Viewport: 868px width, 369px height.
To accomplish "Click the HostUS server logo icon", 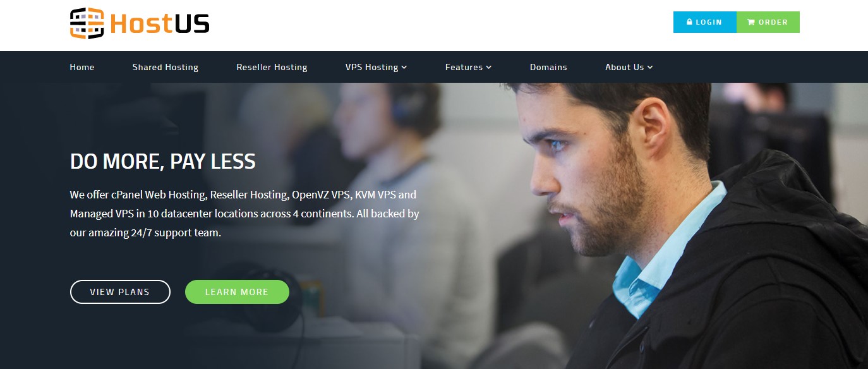I will pyautogui.click(x=87, y=23).
